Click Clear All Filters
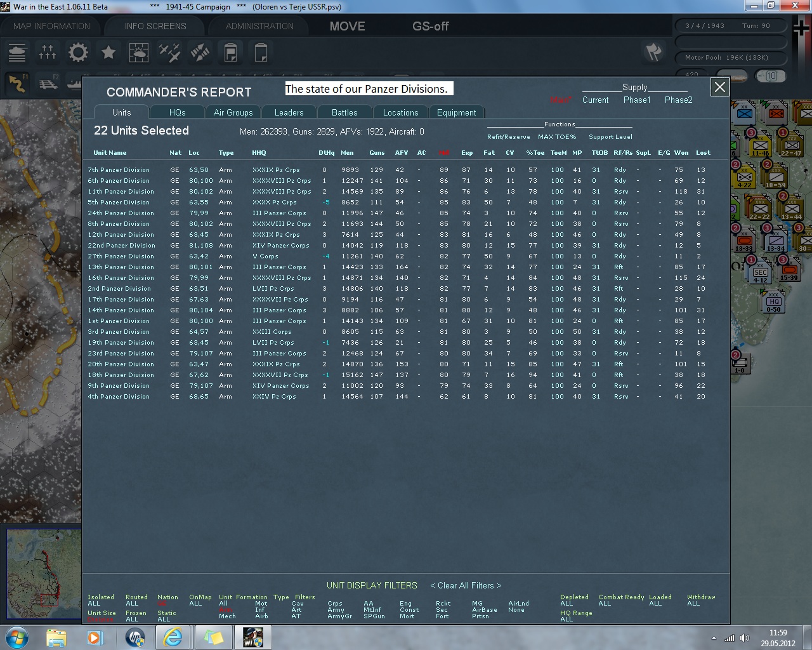Viewport: 812px width, 650px height. point(466,585)
